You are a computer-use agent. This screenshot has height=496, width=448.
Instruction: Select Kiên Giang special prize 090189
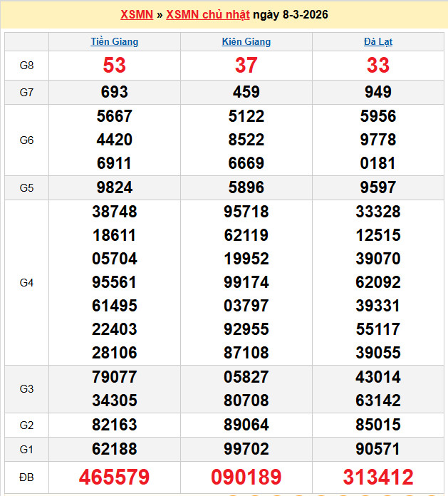(x=246, y=477)
